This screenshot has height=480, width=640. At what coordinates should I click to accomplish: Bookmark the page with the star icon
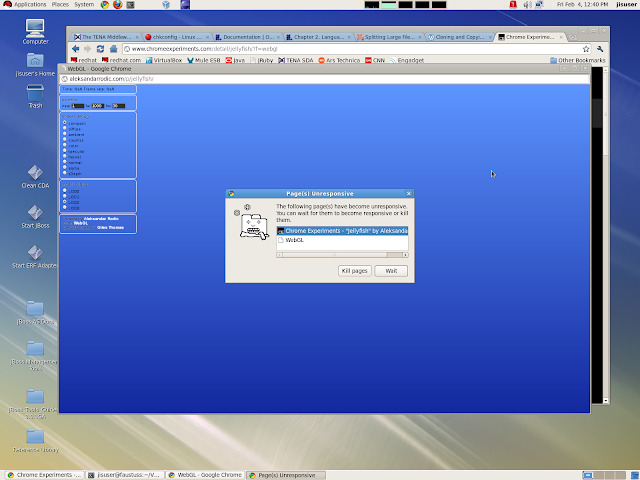586,49
